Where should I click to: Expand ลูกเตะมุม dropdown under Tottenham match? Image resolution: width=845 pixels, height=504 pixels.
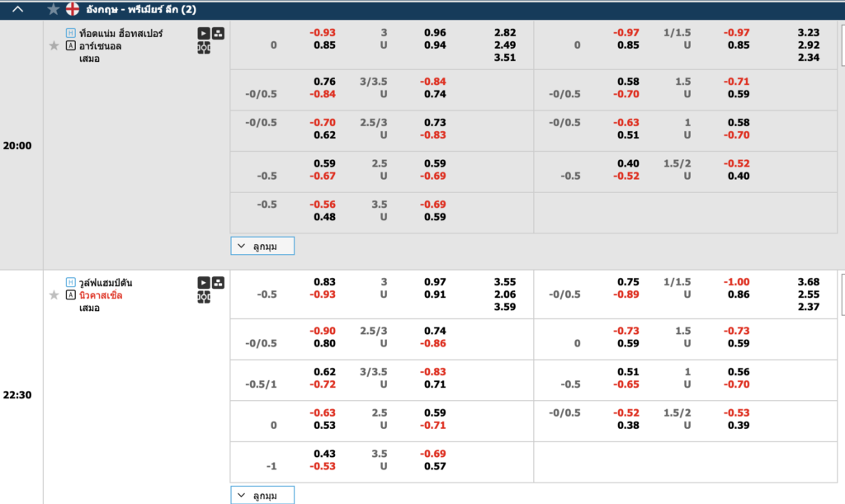[262, 246]
